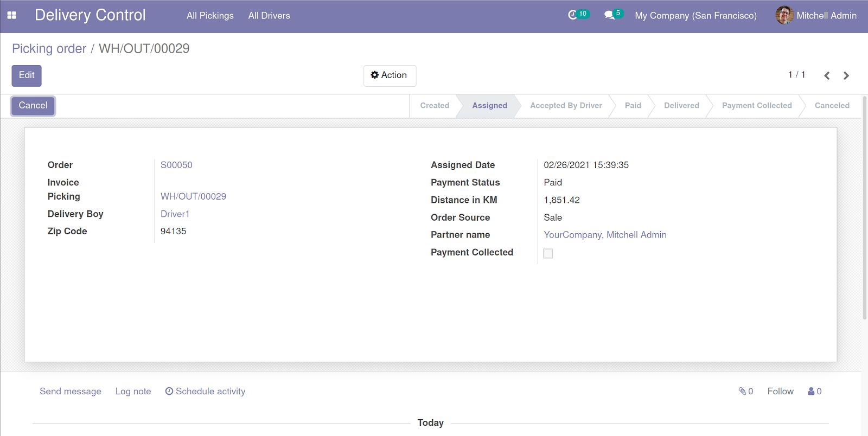Screen dimensions: 868x436
Task: Open All Pickings menu
Action: pos(210,16)
